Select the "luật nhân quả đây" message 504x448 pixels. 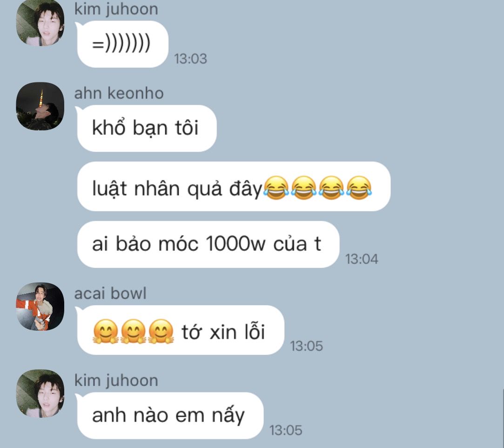(234, 187)
